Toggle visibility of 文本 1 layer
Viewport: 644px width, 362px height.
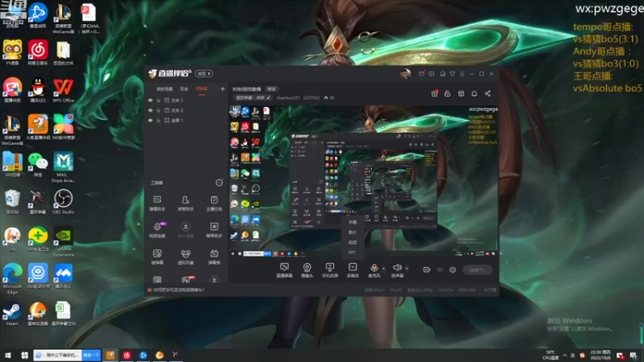click(x=151, y=100)
